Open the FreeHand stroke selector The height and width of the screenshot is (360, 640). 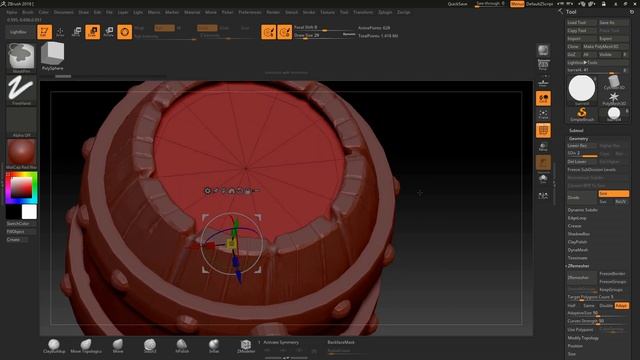(x=21, y=90)
